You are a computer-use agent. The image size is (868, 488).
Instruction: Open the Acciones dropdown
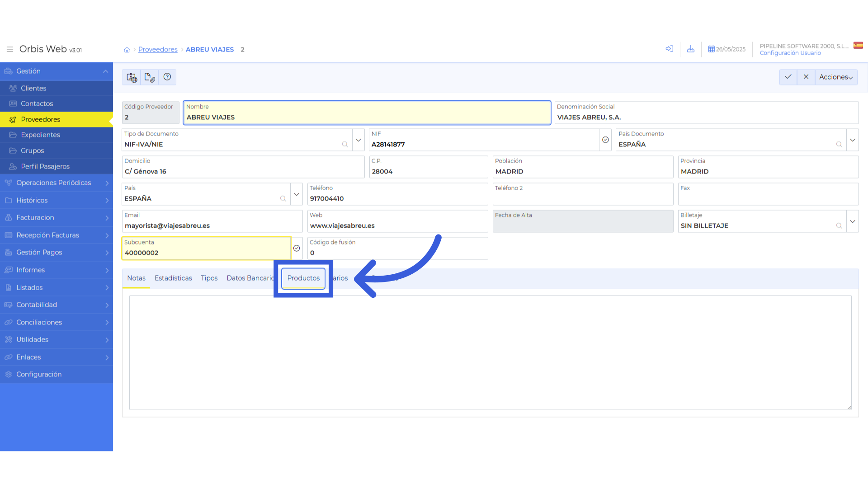[836, 77]
